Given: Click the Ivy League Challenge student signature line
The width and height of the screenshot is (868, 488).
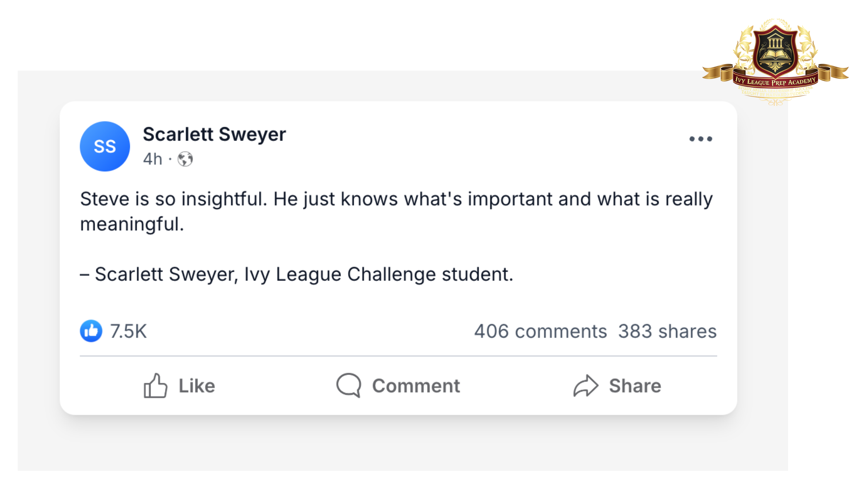Looking at the screenshot, I should point(297,274).
